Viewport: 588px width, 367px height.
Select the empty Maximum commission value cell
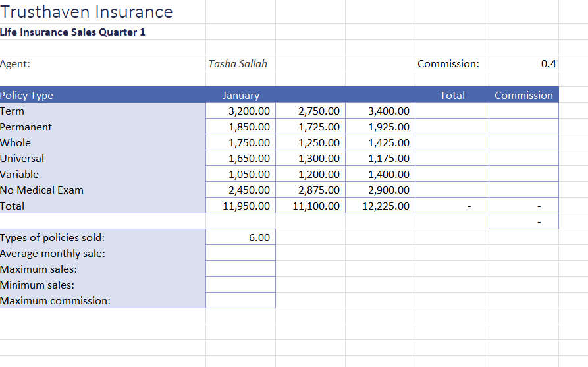pyautogui.click(x=240, y=300)
